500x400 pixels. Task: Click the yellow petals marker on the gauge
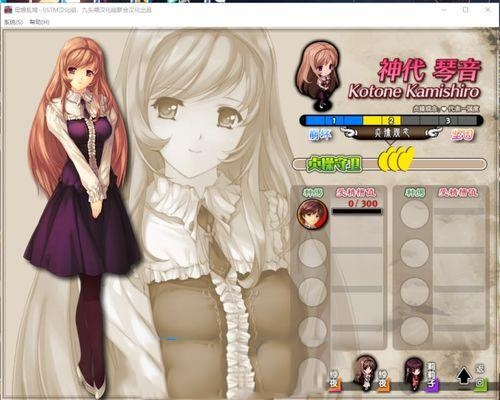[396, 159]
